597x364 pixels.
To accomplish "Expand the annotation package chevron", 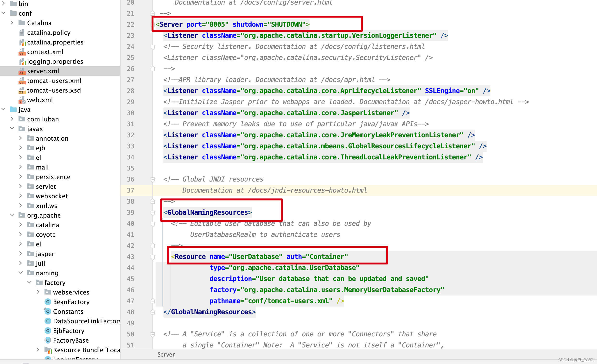I will point(21,138).
